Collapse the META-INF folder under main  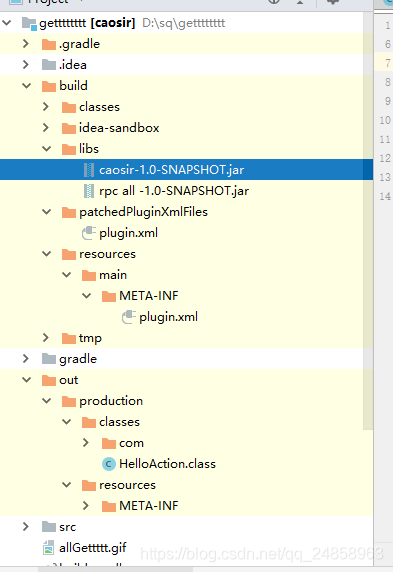point(86,295)
